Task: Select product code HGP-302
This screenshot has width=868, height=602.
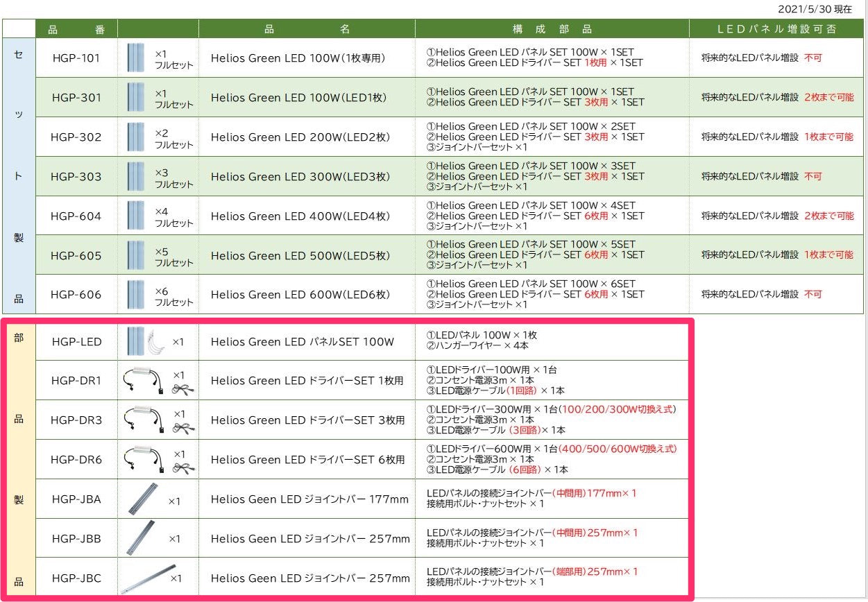Action: [76, 137]
